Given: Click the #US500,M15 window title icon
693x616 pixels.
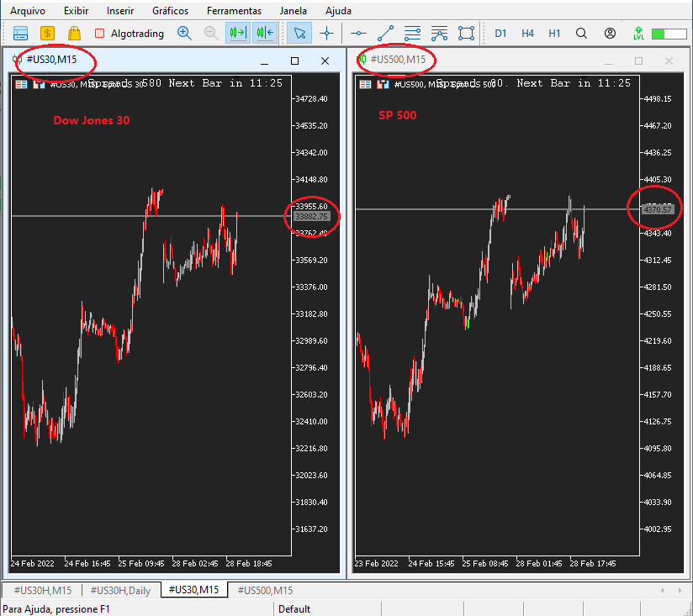Looking at the screenshot, I should pyautogui.click(x=362, y=60).
